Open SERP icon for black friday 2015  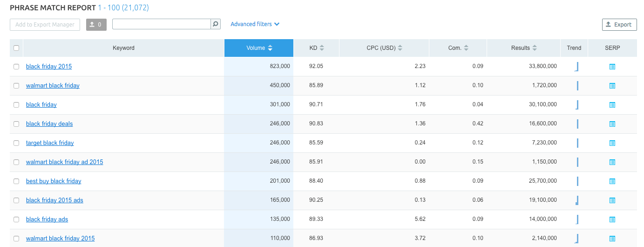[612, 67]
